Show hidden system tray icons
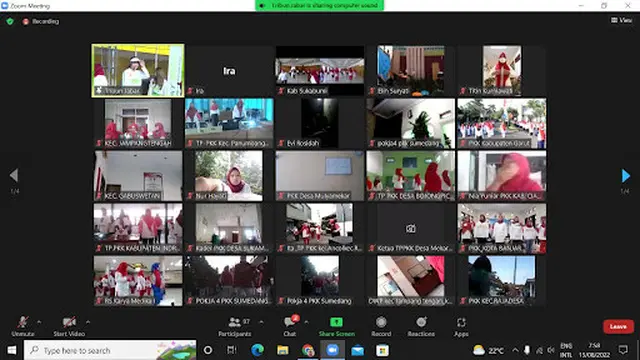This screenshot has width=640, height=360. (515, 350)
